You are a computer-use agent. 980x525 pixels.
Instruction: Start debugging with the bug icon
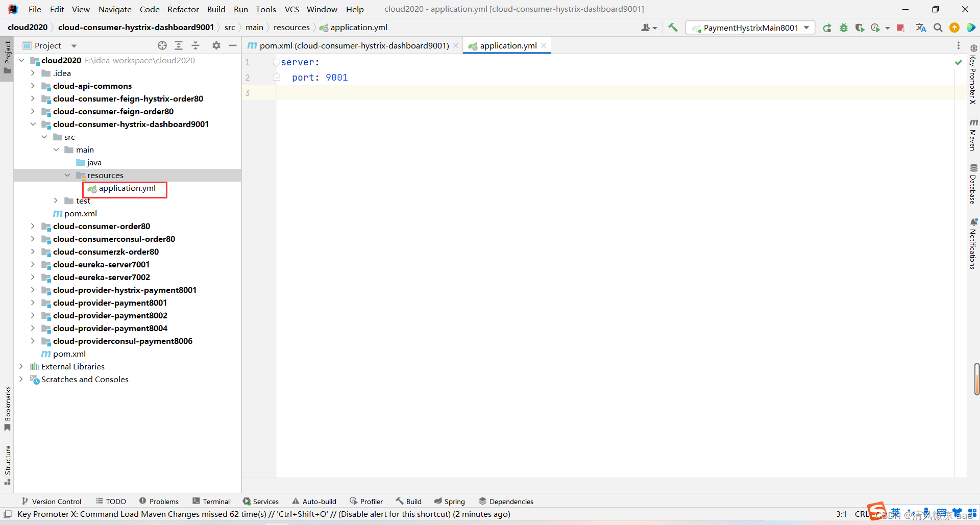click(844, 28)
